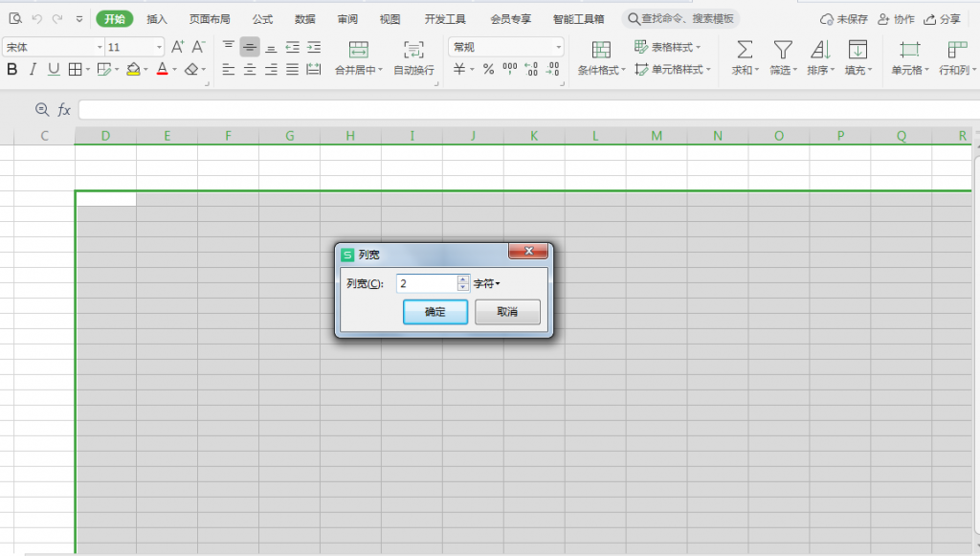Confirm column width with 确定 button
Viewport: 980px width, 556px height.
pyautogui.click(x=435, y=312)
